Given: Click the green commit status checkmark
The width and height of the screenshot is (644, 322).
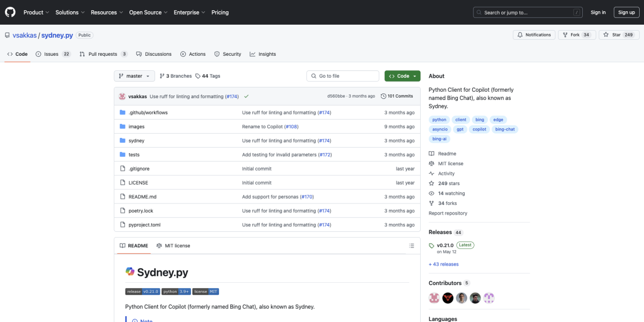Looking at the screenshot, I should (246, 96).
